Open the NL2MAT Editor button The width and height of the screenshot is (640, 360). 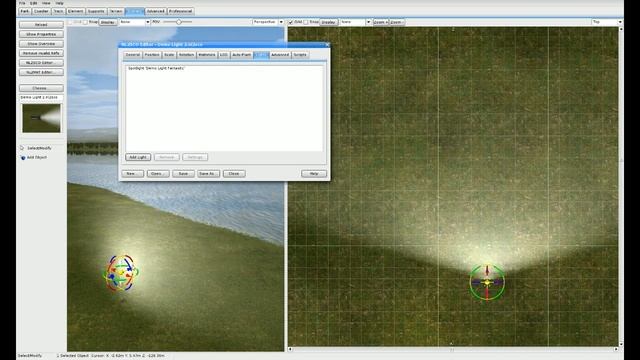(41, 72)
